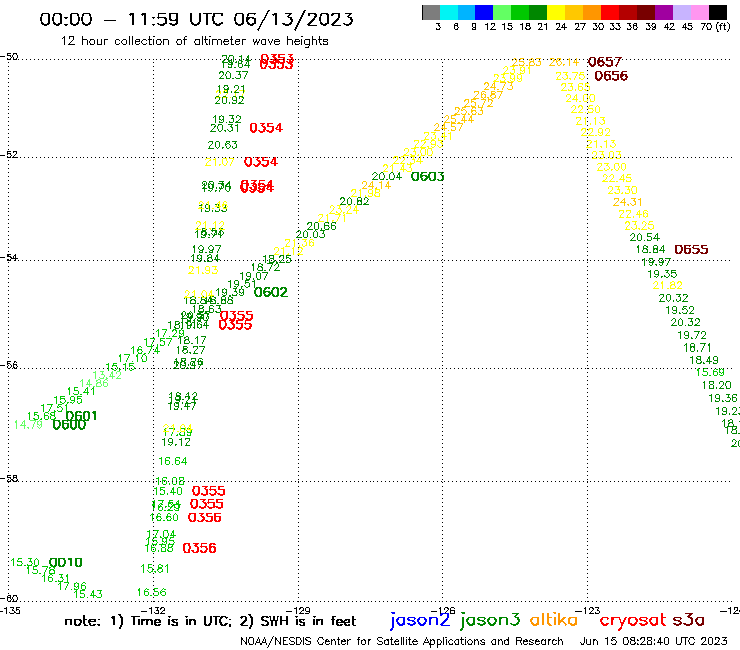Click the wave height value '22.45'
Image resolution: width=740 pixels, height=650 pixels.
coord(617,178)
